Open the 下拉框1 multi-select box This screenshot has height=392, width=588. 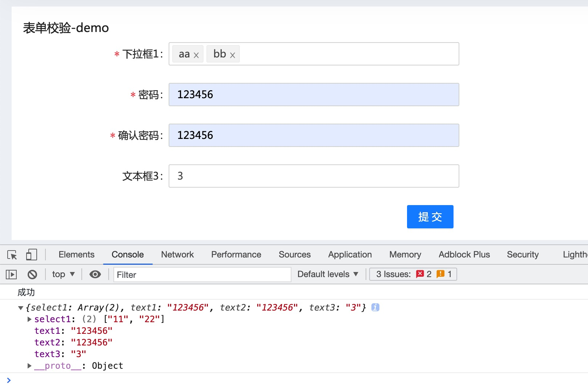(314, 54)
